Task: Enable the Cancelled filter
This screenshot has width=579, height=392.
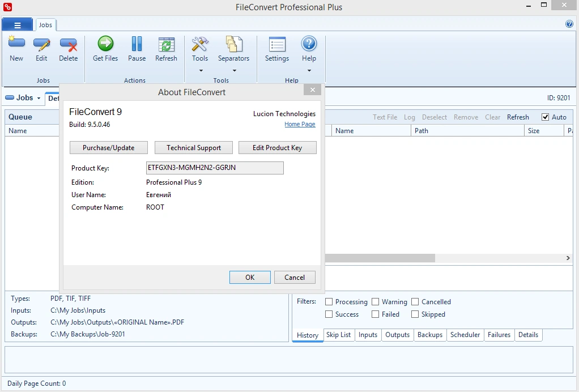Action: (415, 302)
